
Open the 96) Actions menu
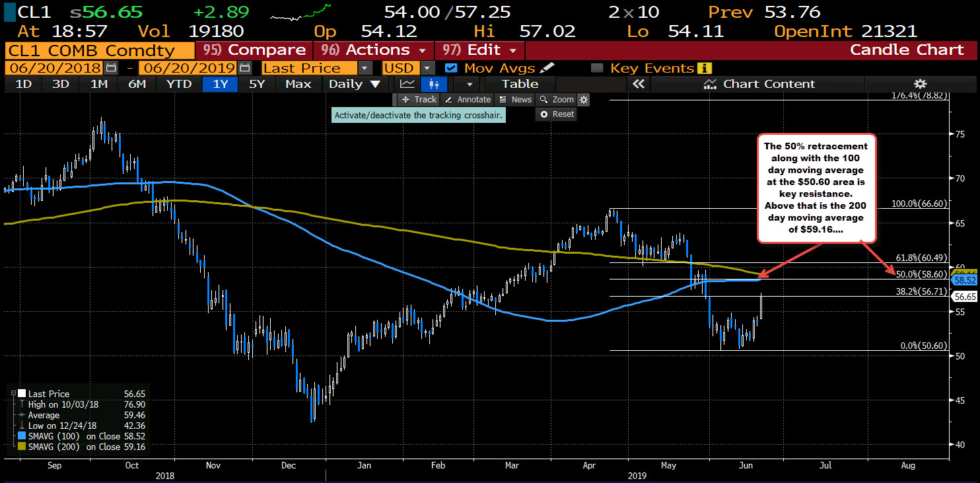click(372, 50)
